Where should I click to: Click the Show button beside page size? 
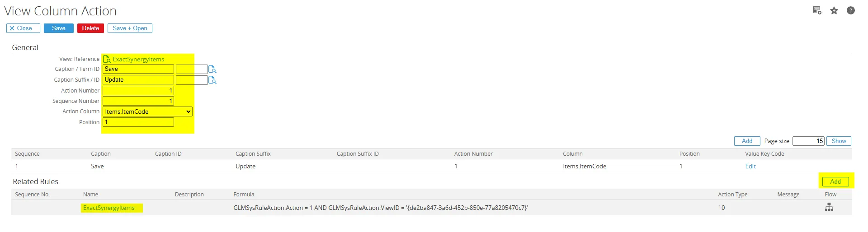(839, 141)
